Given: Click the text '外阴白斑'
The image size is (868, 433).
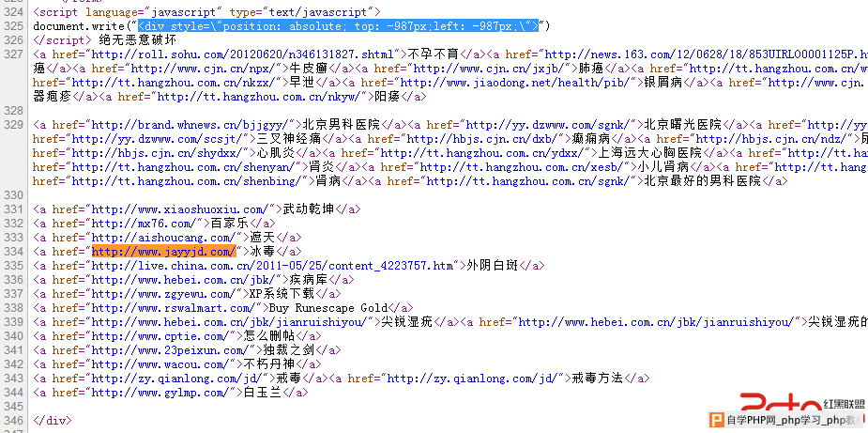Looking at the screenshot, I should pos(493,266).
